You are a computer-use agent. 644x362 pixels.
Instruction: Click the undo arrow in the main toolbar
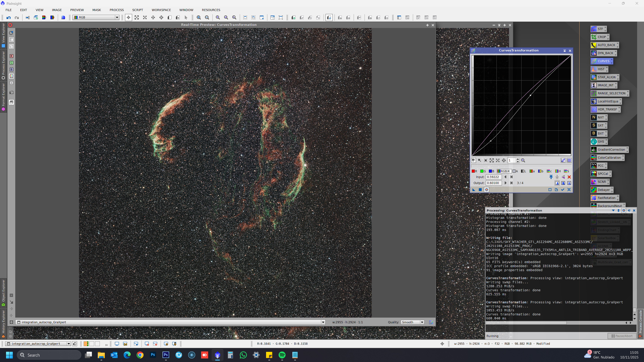[x=9, y=17]
